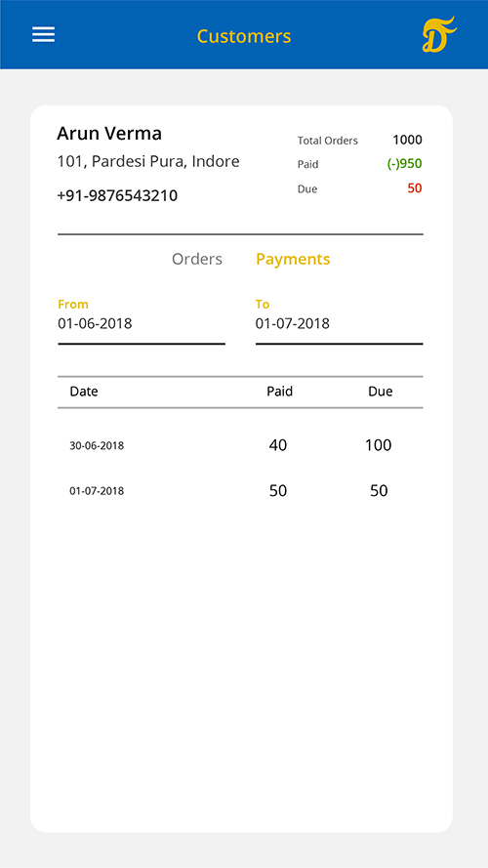The width and height of the screenshot is (488, 868).
Task: Tap the due amount 100
Action: point(379,445)
